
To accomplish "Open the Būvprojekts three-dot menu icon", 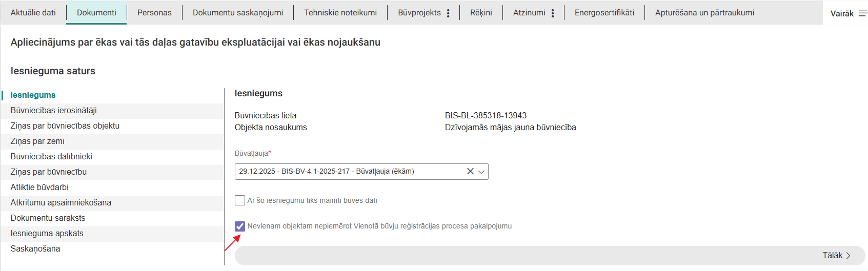I will tap(448, 13).
